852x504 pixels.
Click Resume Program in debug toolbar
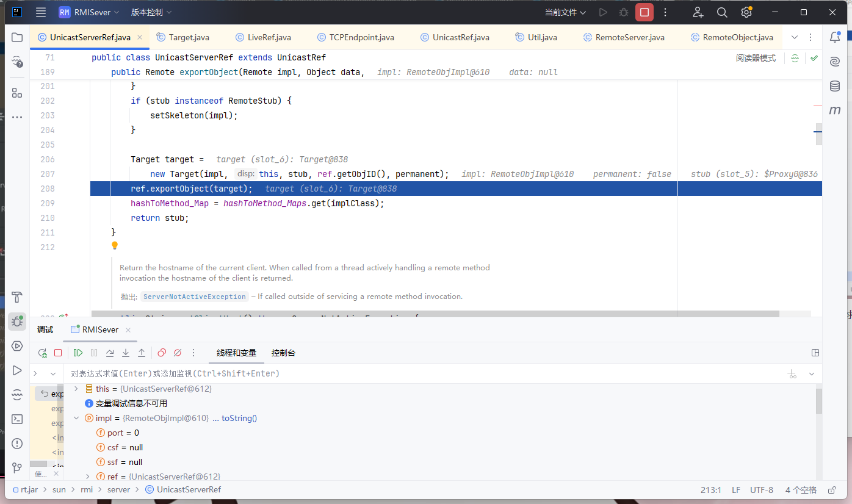point(78,353)
